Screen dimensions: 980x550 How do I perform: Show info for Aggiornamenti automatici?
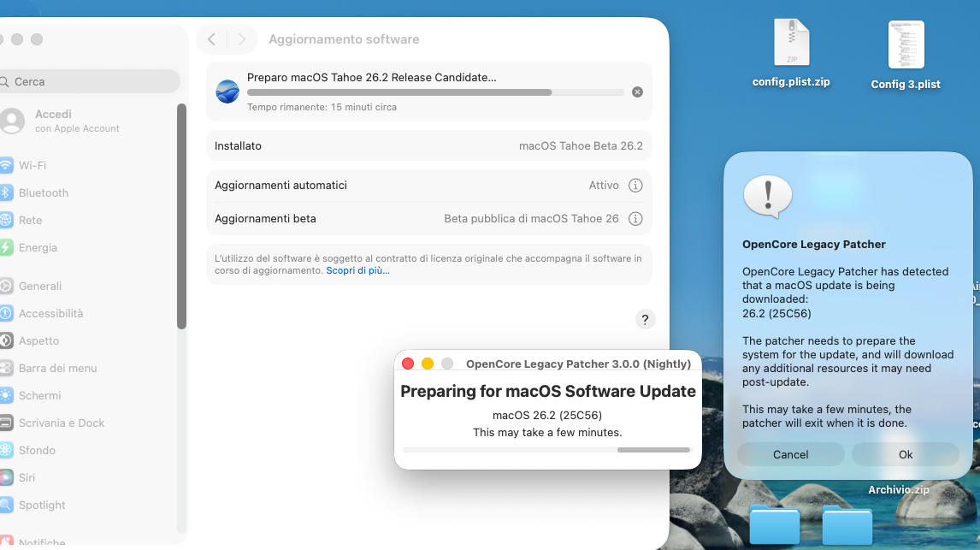click(635, 185)
